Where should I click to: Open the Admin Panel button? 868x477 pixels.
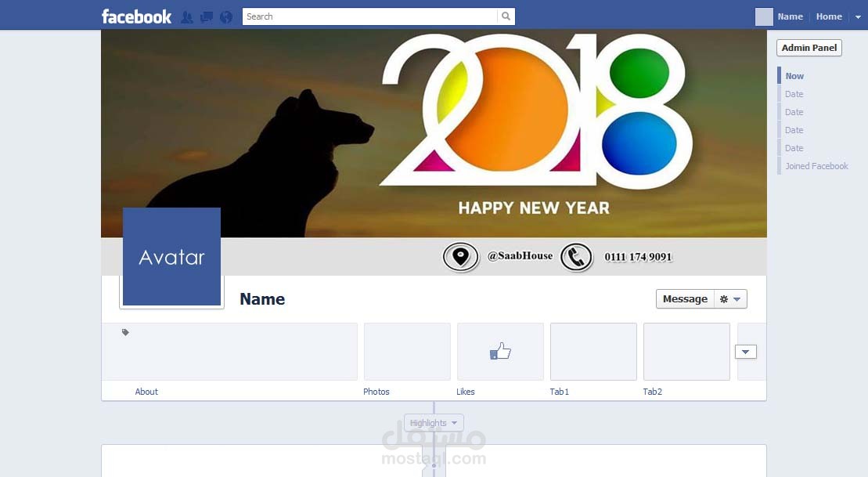[809, 48]
